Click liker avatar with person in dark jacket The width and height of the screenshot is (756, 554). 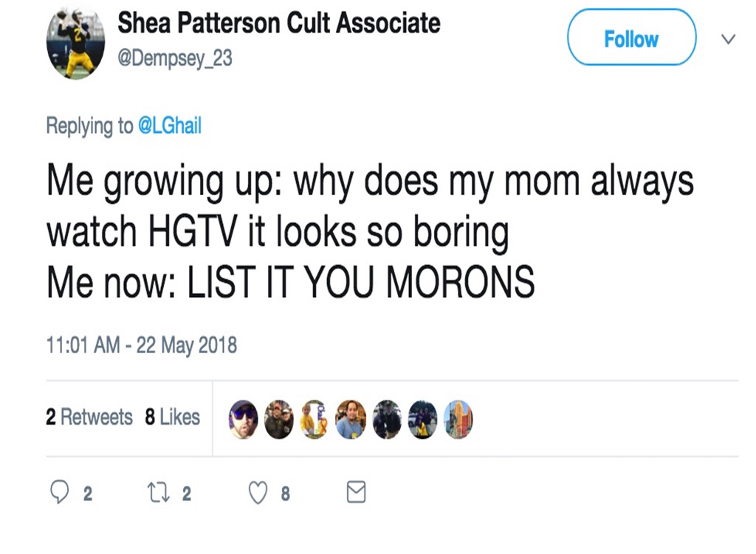pyautogui.click(x=387, y=419)
